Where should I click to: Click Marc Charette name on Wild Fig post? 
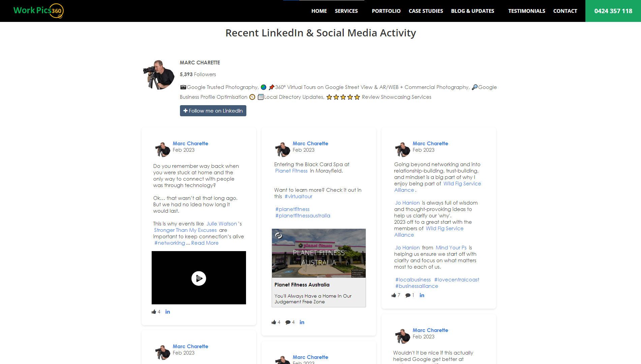430,143
